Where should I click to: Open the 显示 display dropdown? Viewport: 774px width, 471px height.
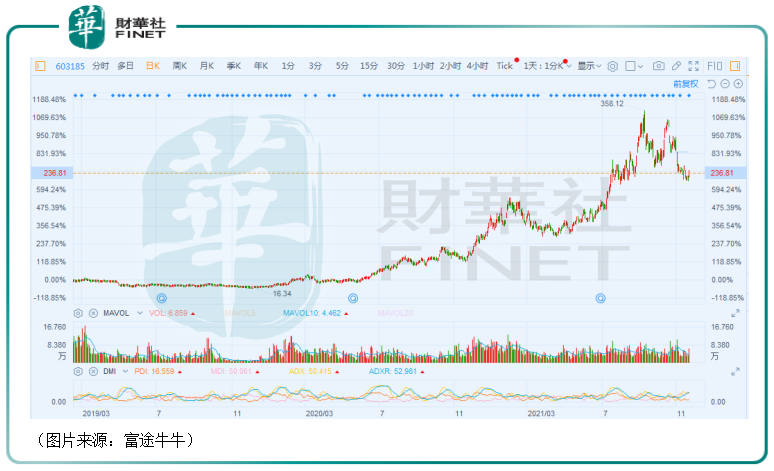tap(589, 66)
